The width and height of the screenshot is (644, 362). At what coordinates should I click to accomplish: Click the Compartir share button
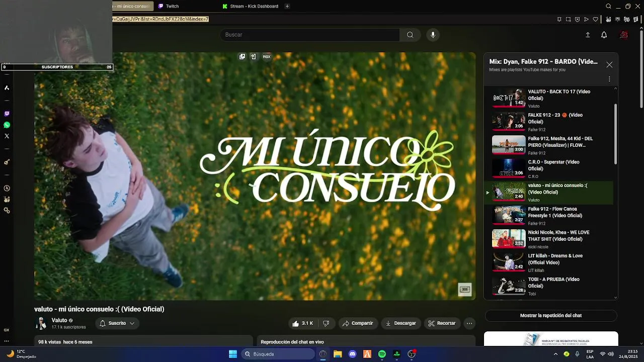click(x=358, y=323)
